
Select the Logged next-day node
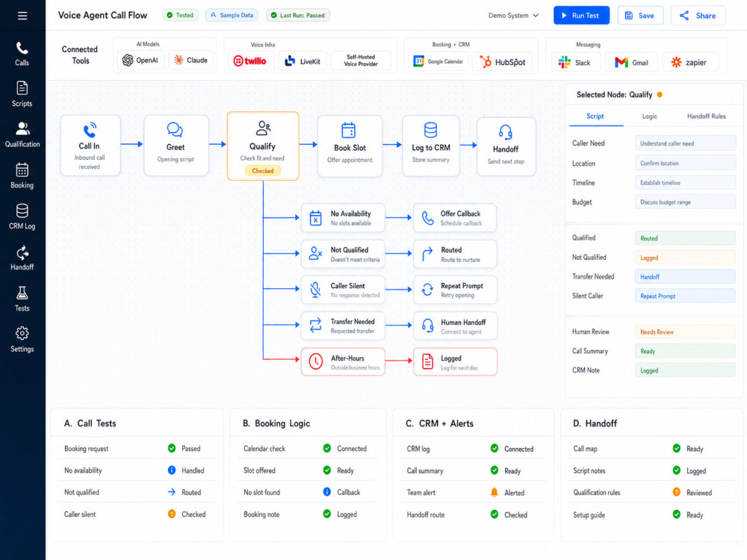455,361
